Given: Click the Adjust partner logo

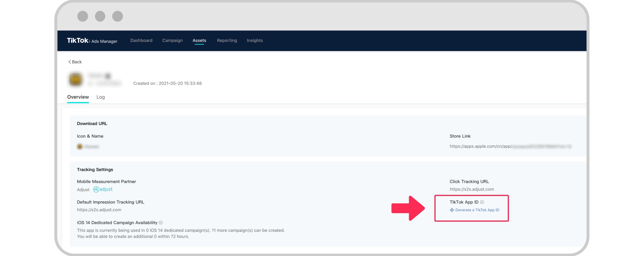Looking at the screenshot, I should (x=103, y=189).
